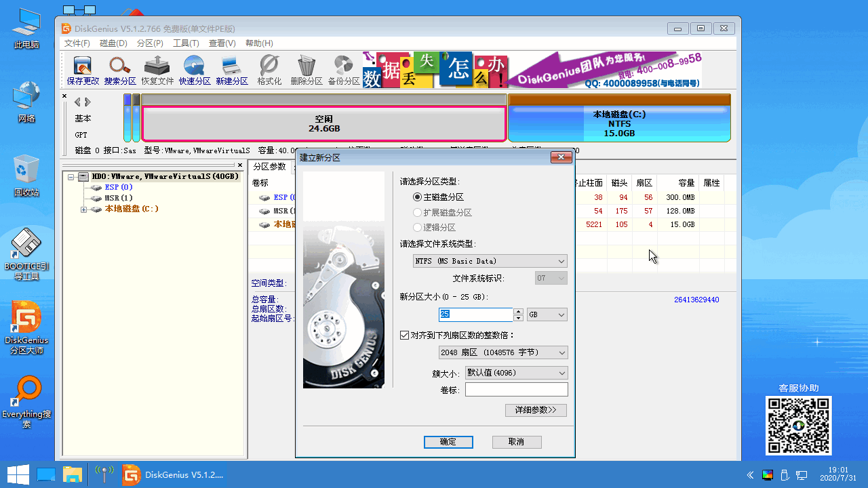Open Everything search desktop shortcut
The width and height of the screenshot is (868, 488).
pyautogui.click(x=26, y=403)
